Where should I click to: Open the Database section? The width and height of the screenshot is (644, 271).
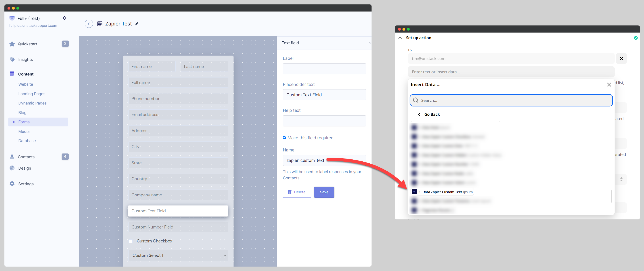click(x=27, y=141)
